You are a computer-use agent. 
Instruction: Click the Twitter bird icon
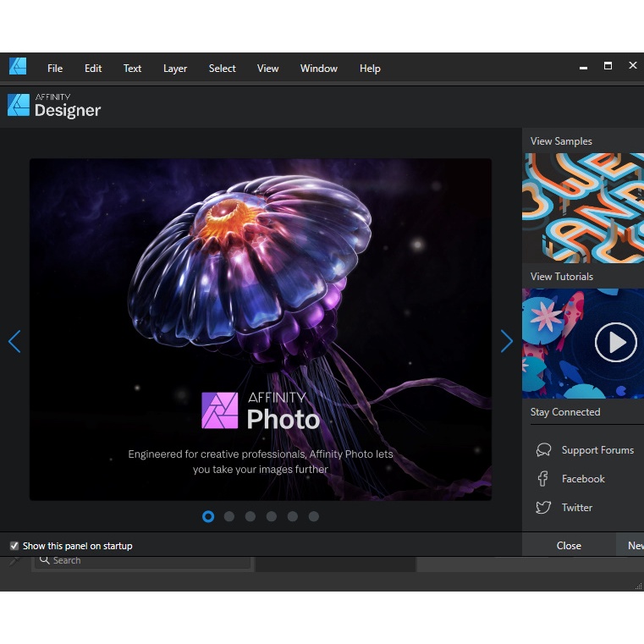coord(543,508)
